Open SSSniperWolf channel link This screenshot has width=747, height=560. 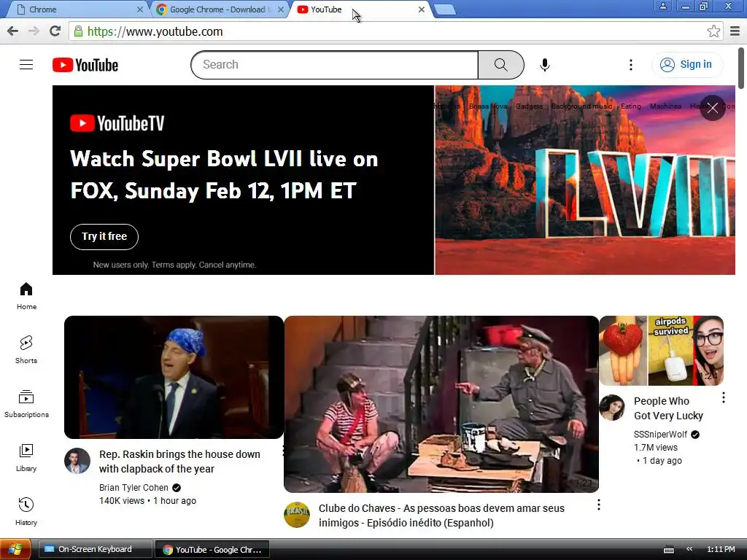(660, 435)
